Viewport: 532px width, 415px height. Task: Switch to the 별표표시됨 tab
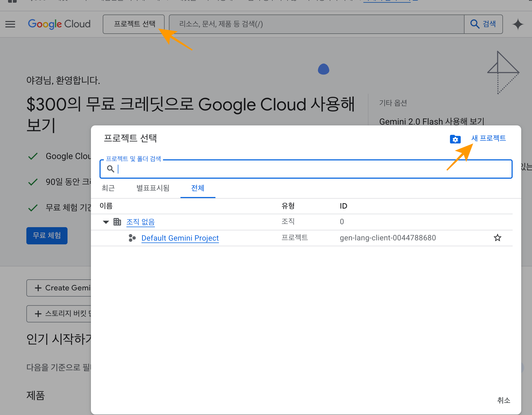click(153, 188)
